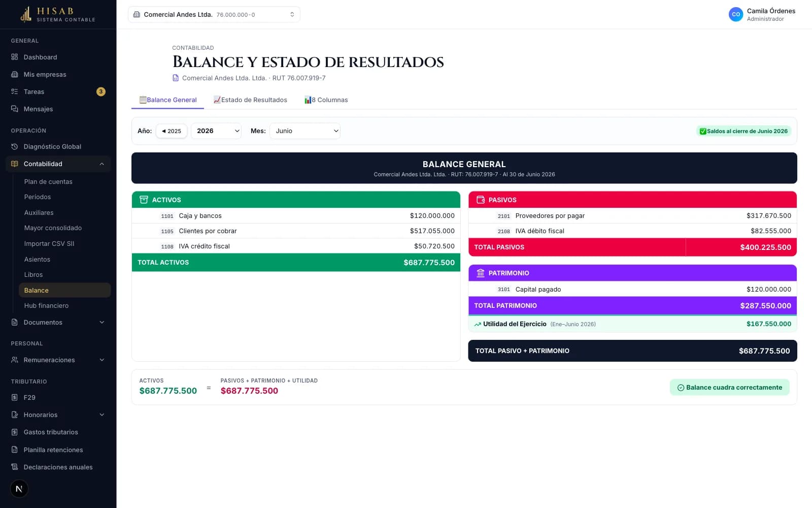The width and height of the screenshot is (812, 508).
Task: Click the Documentos file icon
Action: point(15,322)
